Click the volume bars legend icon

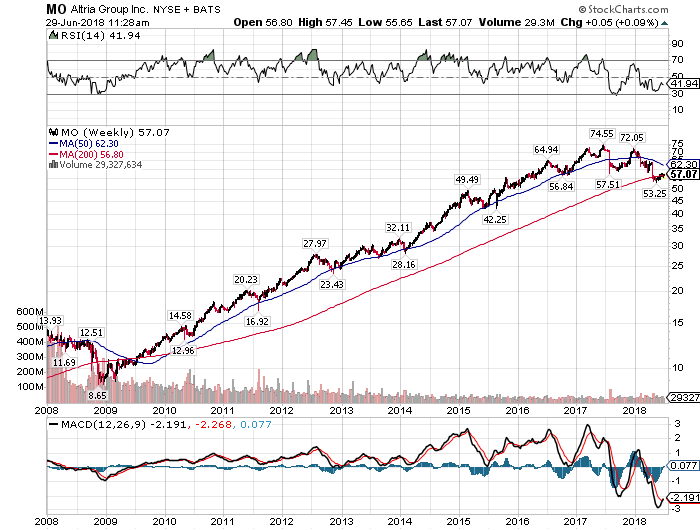53,164
